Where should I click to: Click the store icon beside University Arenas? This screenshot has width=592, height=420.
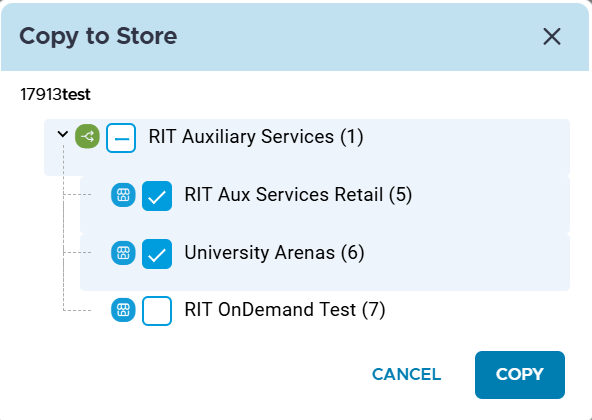[123, 253]
